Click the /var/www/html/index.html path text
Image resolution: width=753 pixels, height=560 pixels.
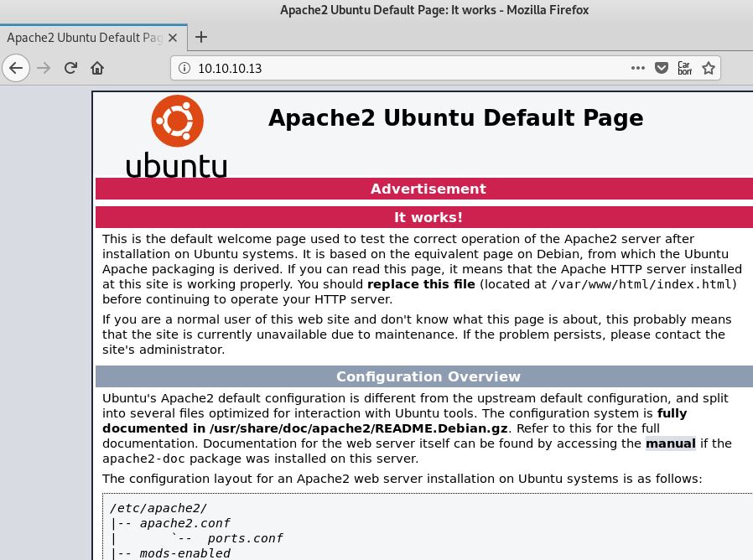tap(641, 284)
